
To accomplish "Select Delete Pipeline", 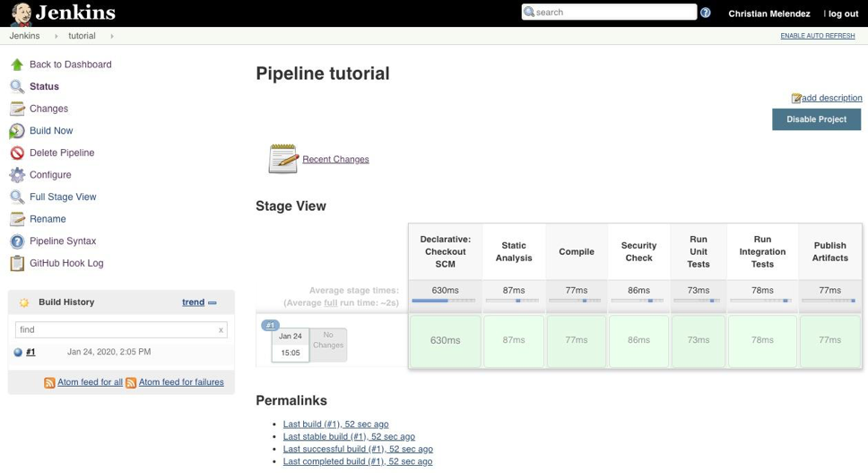I will [62, 153].
